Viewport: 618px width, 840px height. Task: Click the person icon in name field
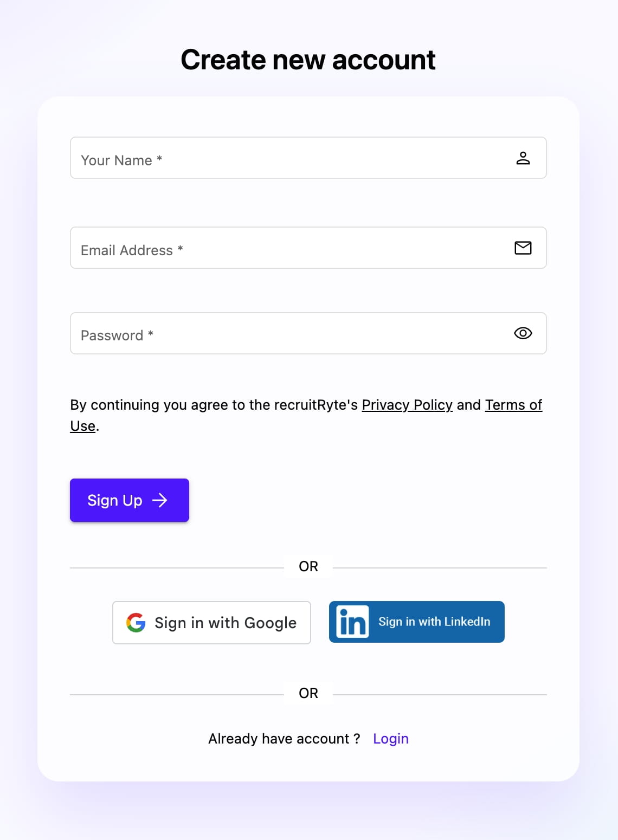pos(523,158)
